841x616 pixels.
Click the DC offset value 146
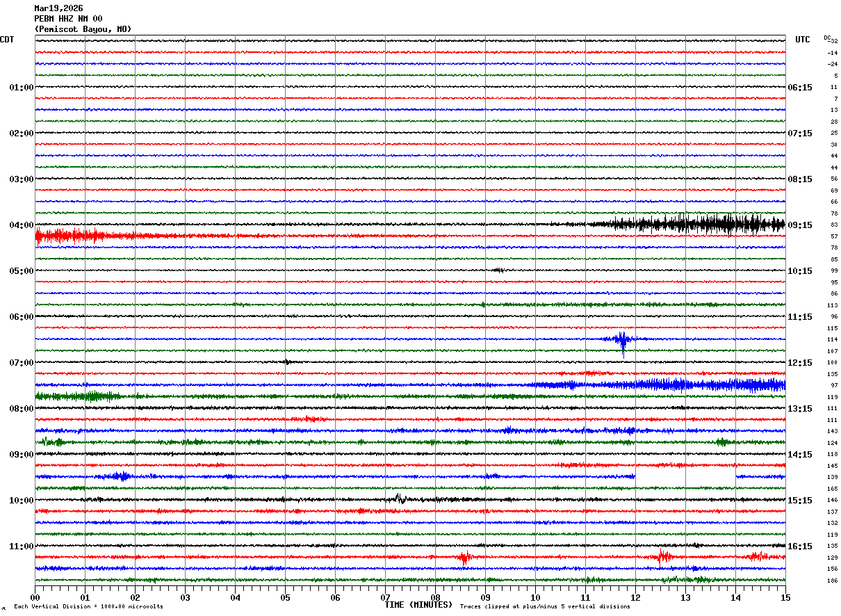pyautogui.click(x=832, y=501)
